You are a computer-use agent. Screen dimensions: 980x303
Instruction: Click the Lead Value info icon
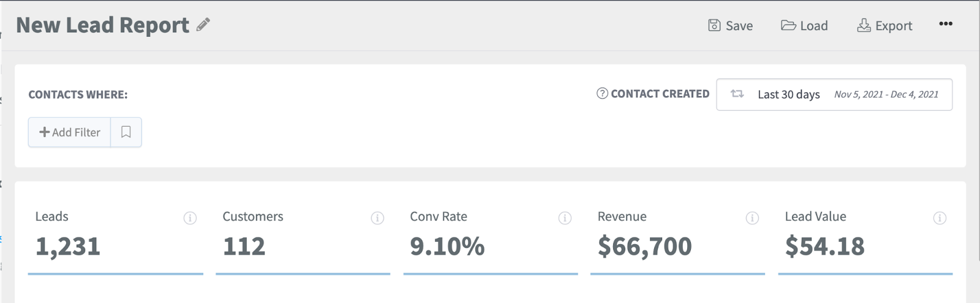[940, 218]
